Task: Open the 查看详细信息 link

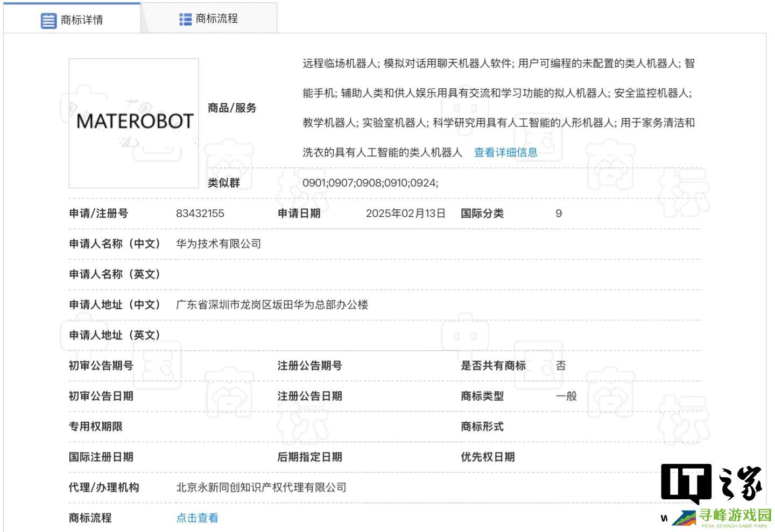Action: [505, 152]
